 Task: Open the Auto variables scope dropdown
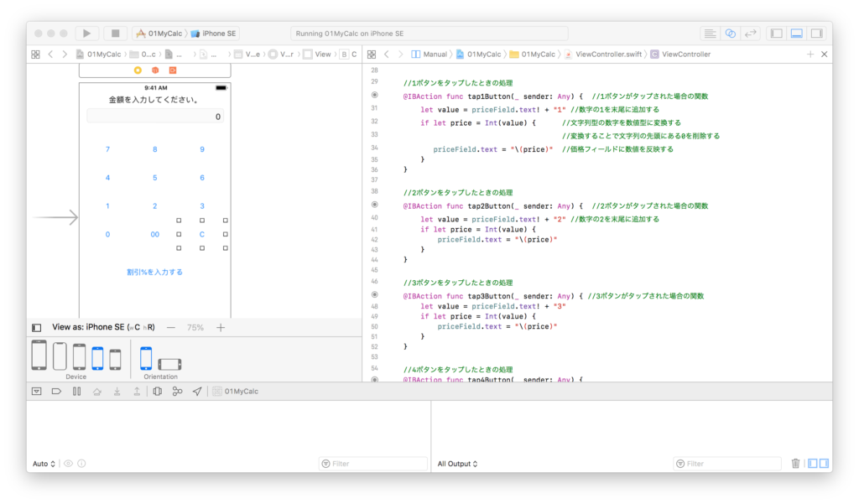(44, 464)
